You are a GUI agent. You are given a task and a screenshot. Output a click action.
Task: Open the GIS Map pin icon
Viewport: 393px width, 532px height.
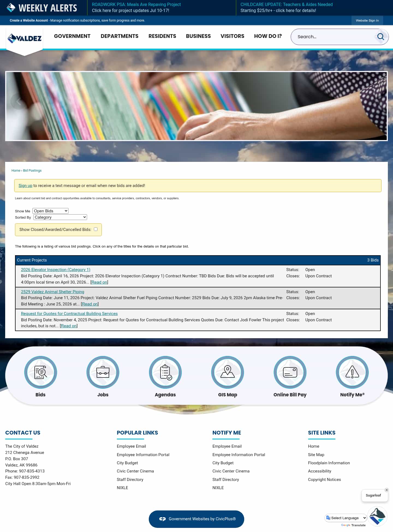pos(228,372)
